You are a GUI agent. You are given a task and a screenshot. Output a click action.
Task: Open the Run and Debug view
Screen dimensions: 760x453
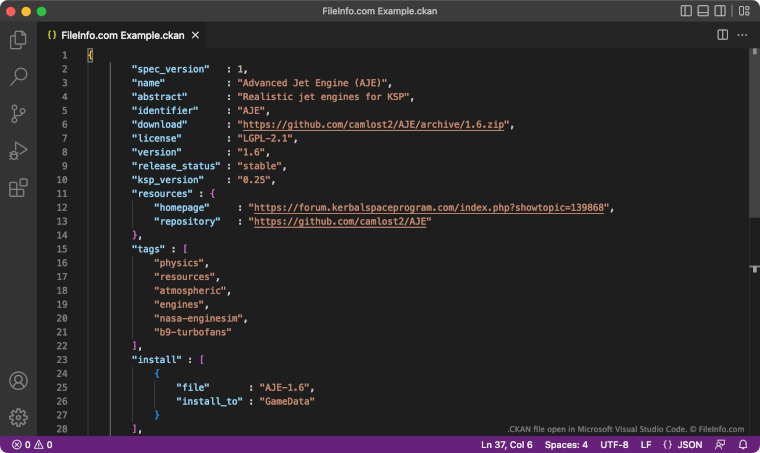(x=18, y=150)
